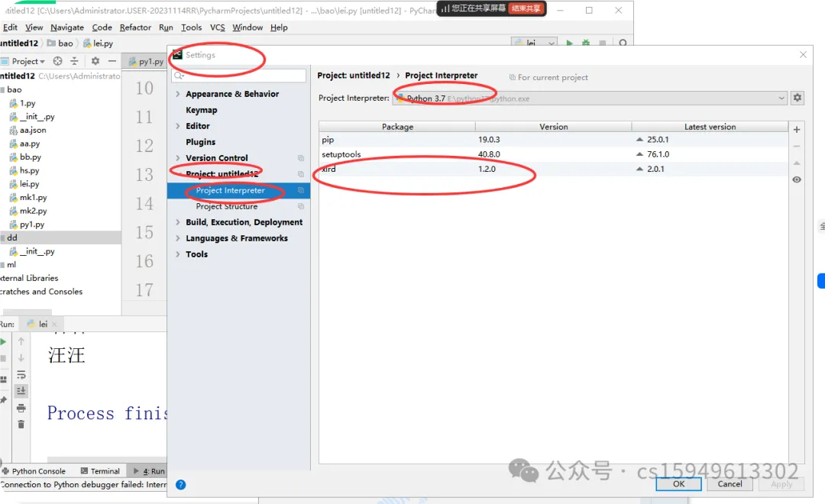Click the copy icon beside Project Interpreter item

point(301,190)
